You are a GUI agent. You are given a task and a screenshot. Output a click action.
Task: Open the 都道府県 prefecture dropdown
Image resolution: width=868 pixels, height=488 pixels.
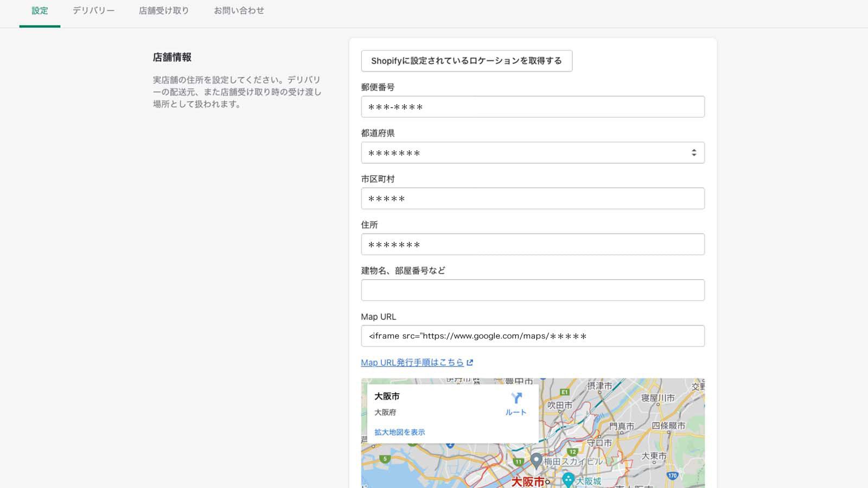click(x=532, y=152)
